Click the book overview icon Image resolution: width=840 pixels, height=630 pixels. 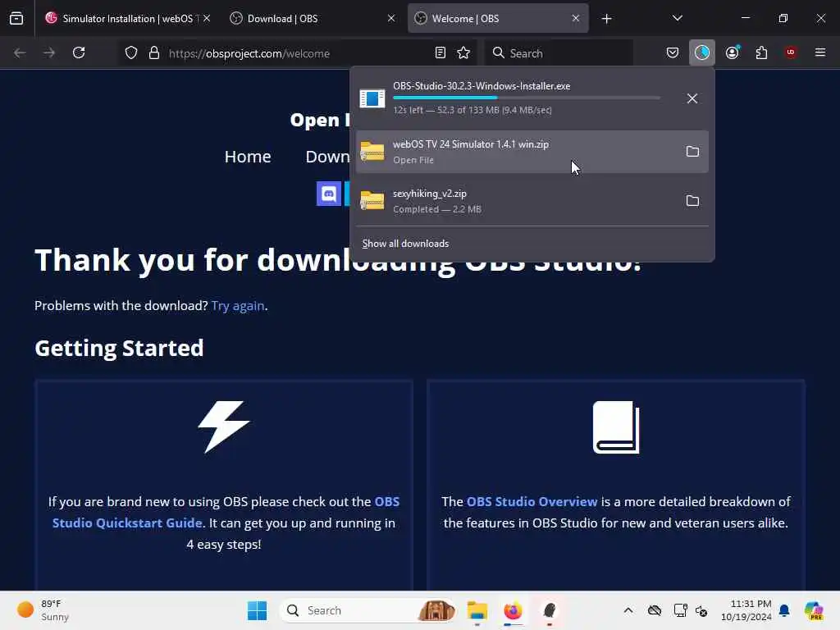616,427
